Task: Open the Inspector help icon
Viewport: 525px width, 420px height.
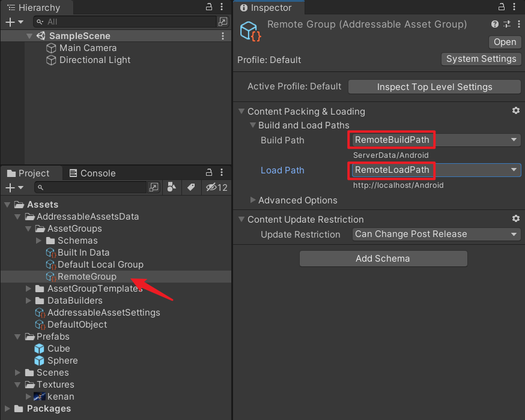Action: click(495, 25)
